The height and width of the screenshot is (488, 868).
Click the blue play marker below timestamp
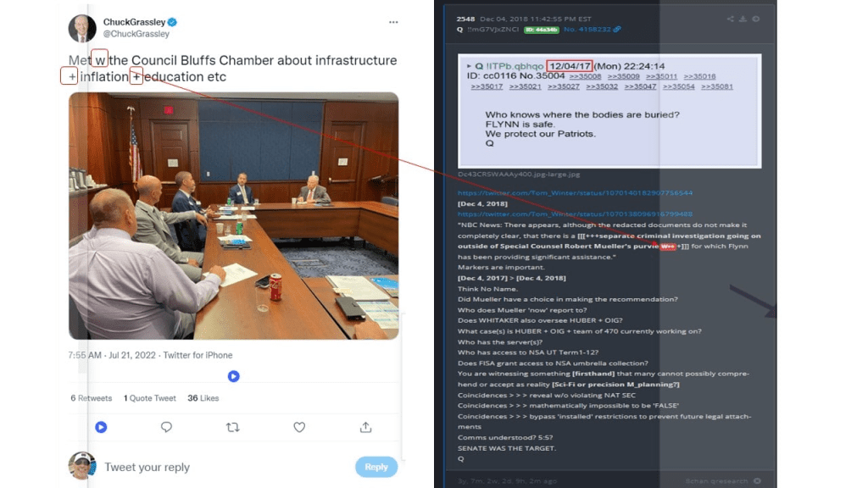234,376
